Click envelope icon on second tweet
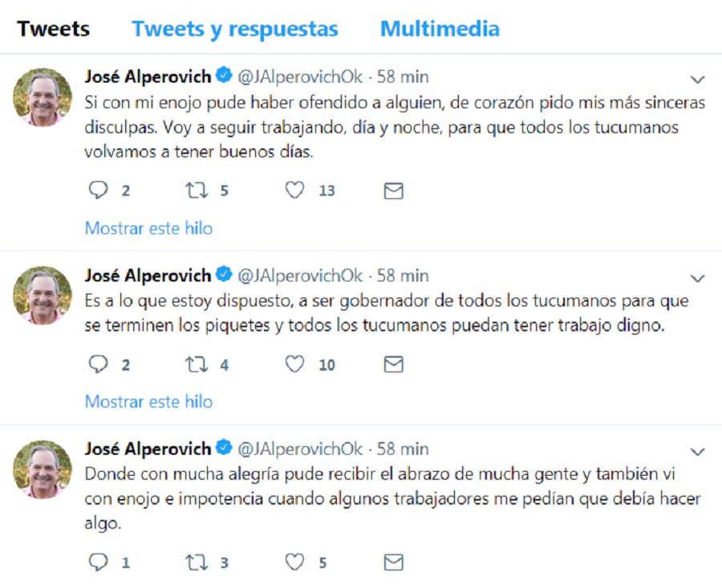Viewport: 722px width, 588px height. point(394,364)
